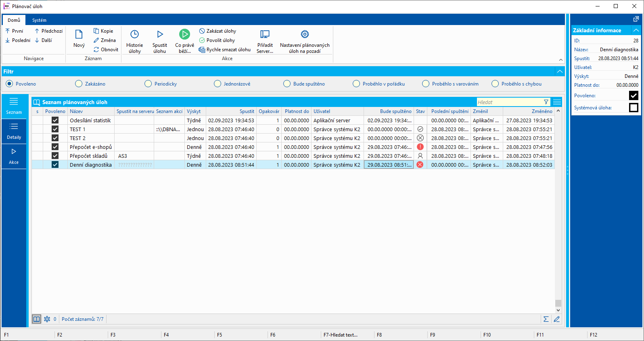Collapse the Filtr panel
644x341 pixels.
[560, 71]
